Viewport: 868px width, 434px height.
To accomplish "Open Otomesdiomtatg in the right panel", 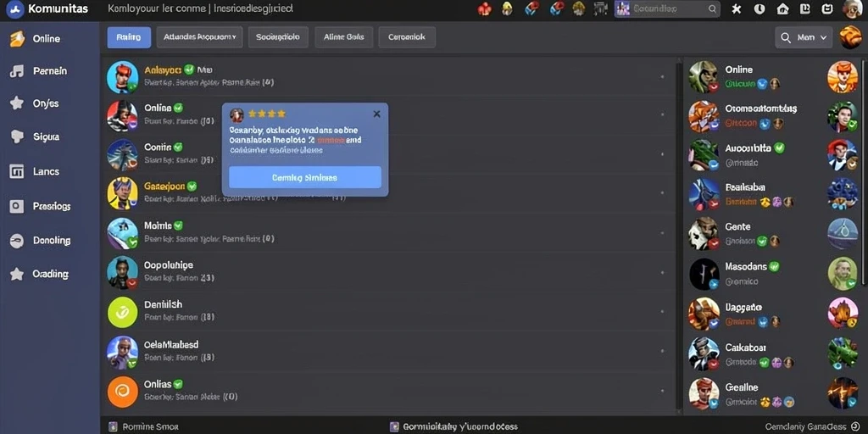I will click(760, 109).
